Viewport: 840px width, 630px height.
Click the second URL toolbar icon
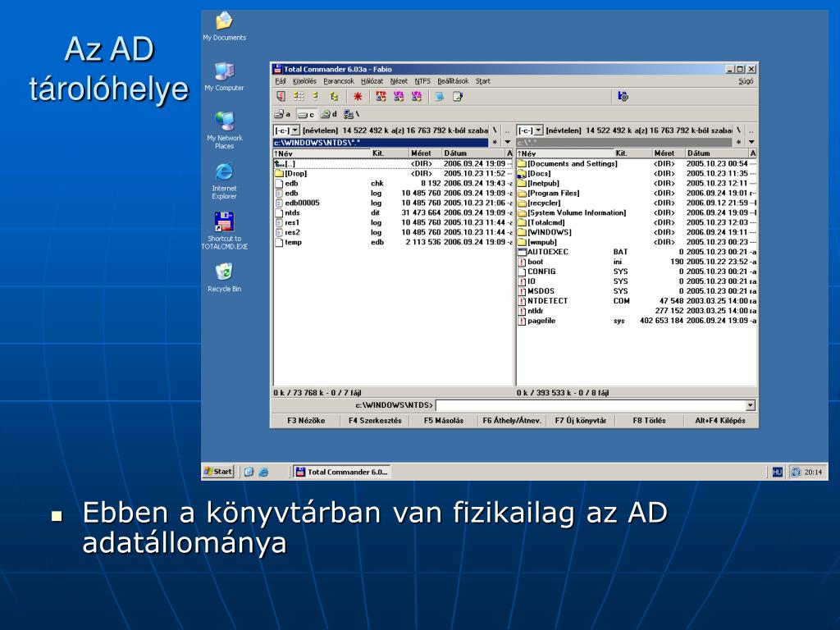(x=416, y=97)
